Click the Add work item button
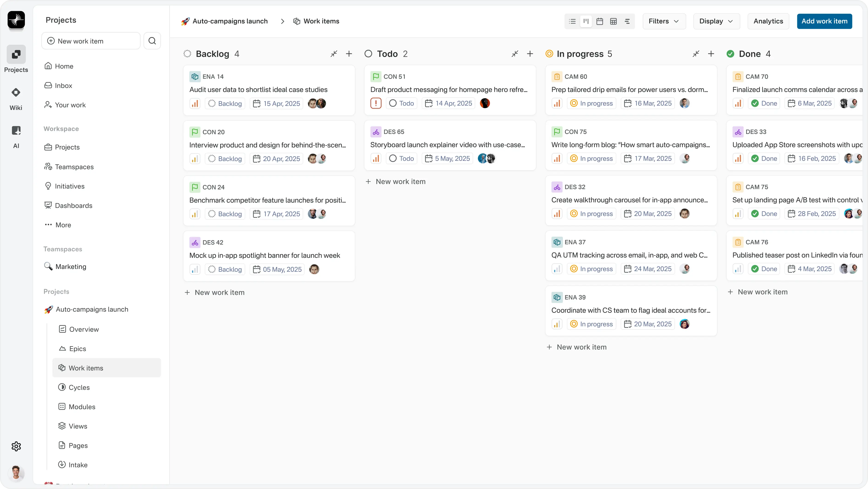This screenshot has width=868, height=489. pyautogui.click(x=824, y=21)
